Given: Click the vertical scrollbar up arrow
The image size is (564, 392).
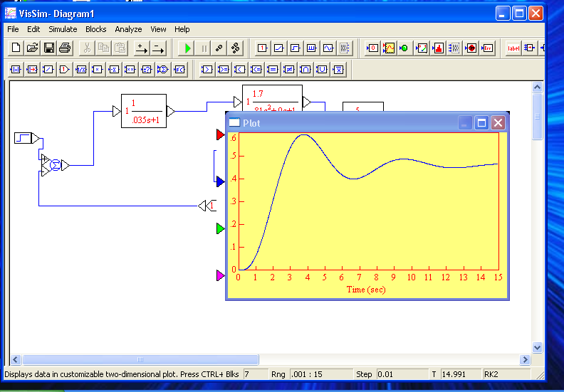Looking at the screenshot, I should coord(537,88).
